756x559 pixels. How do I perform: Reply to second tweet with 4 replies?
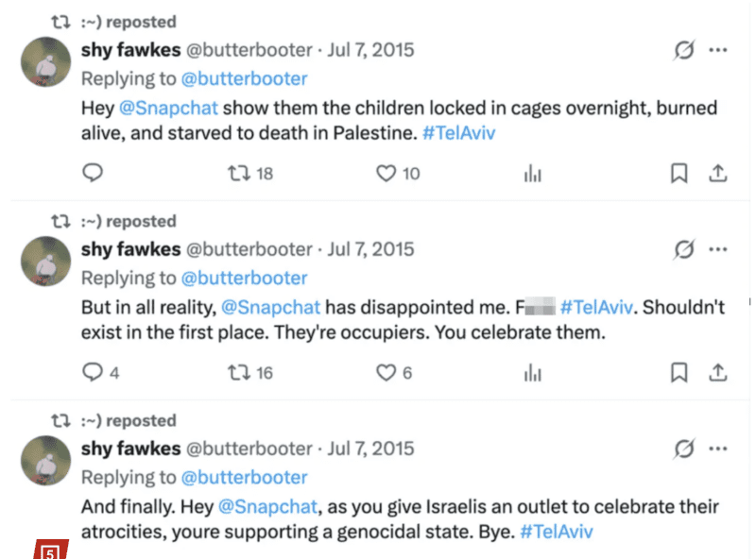[x=93, y=373]
